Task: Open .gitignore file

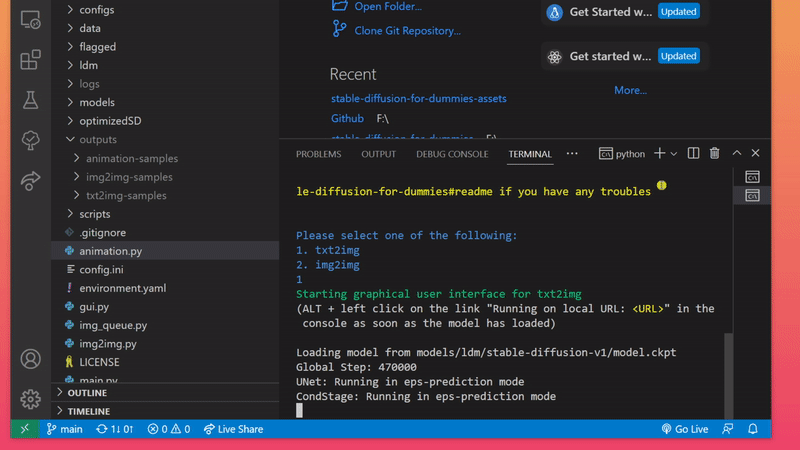Action: point(102,233)
